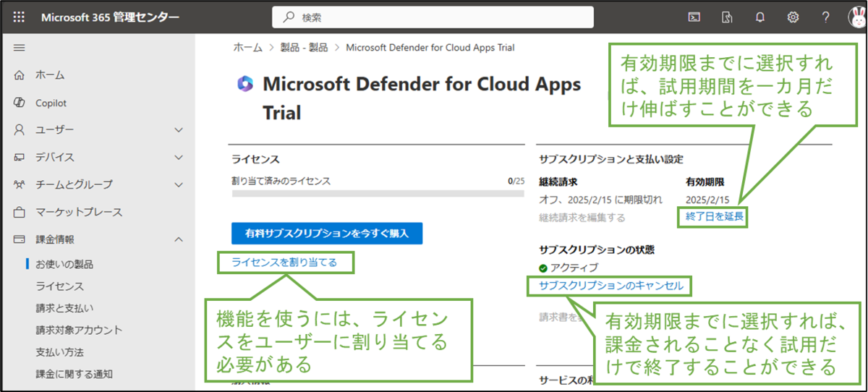Click 継続請求を編集する link

tap(582, 217)
